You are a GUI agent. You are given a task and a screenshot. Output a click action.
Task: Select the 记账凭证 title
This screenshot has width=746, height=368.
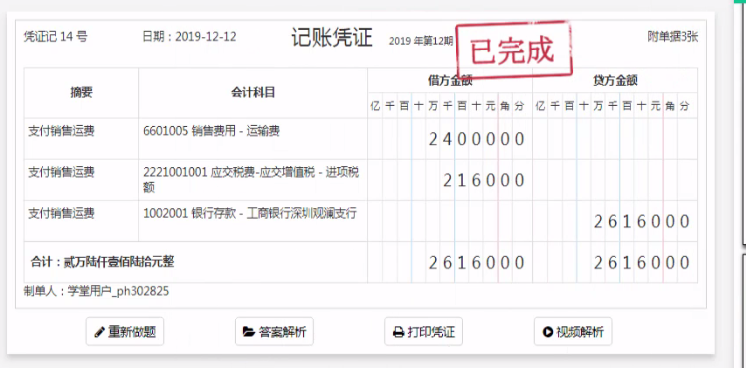pos(332,37)
